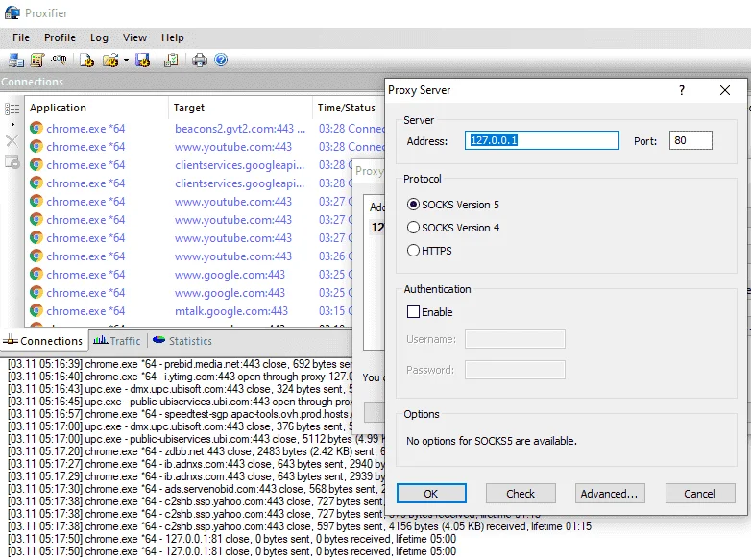Open the View menu
The image size is (751, 560).
pyautogui.click(x=134, y=37)
